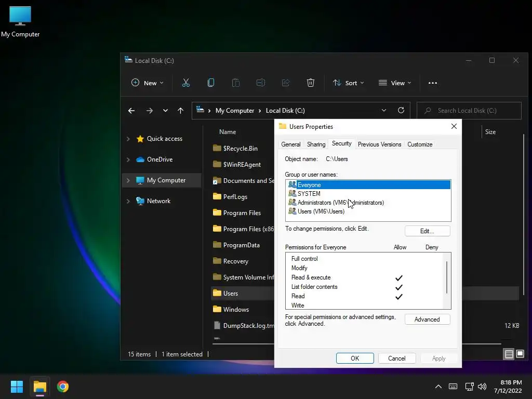Click the Name column header
Screen dimensions: 532x399
click(228, 132)
